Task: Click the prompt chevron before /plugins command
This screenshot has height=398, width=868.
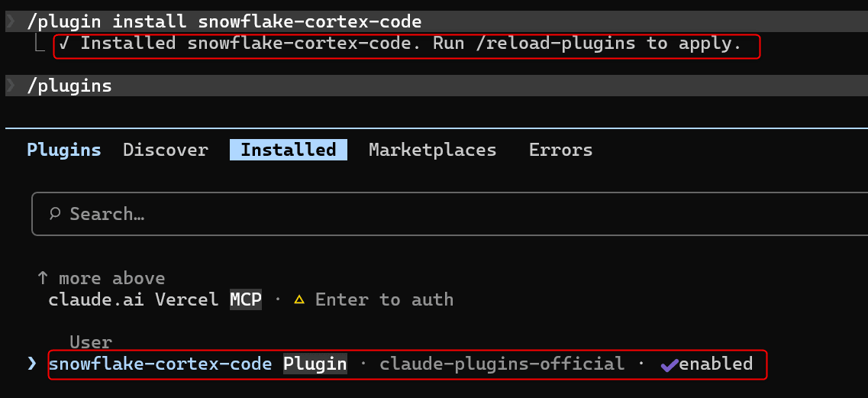Action: click(x=11, y=86)
